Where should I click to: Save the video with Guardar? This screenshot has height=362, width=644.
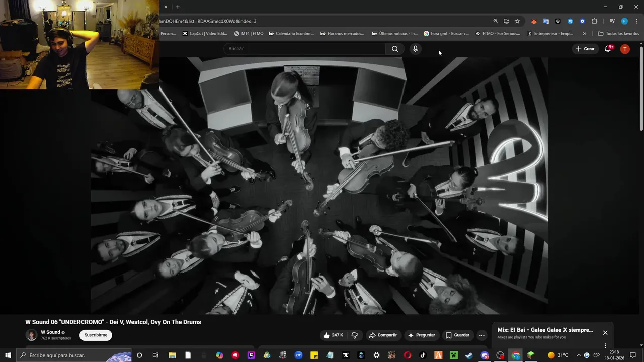[x=457, y=335]
